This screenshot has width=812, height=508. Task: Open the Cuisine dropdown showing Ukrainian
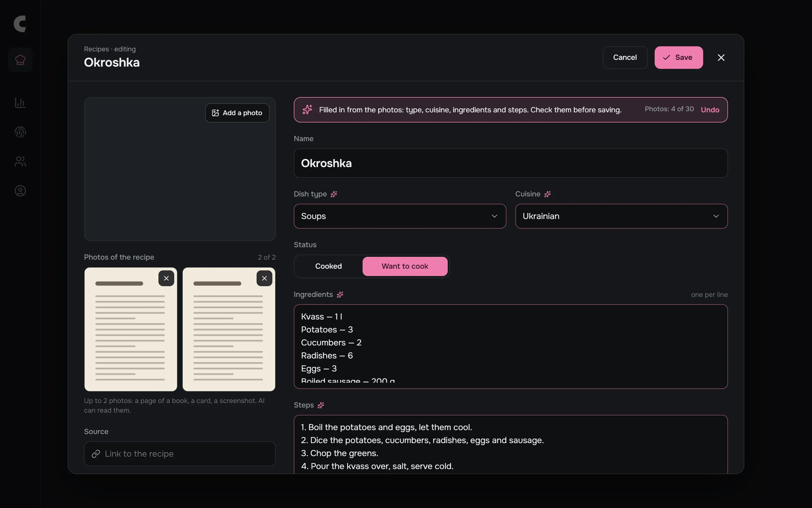point(621,216)
